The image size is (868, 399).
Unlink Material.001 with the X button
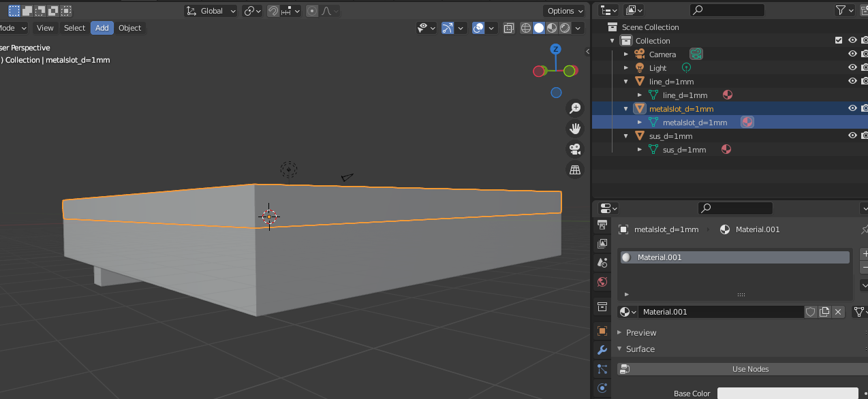tap(839, 312)
